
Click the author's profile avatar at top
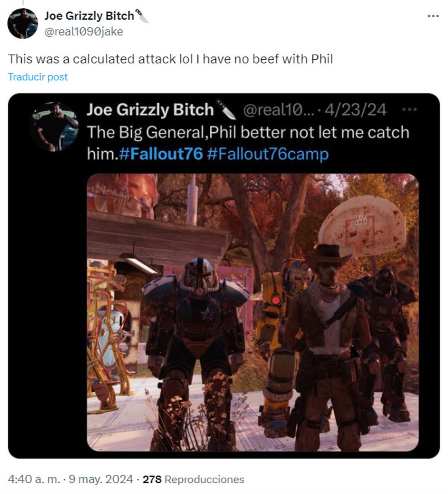point(23,23)
